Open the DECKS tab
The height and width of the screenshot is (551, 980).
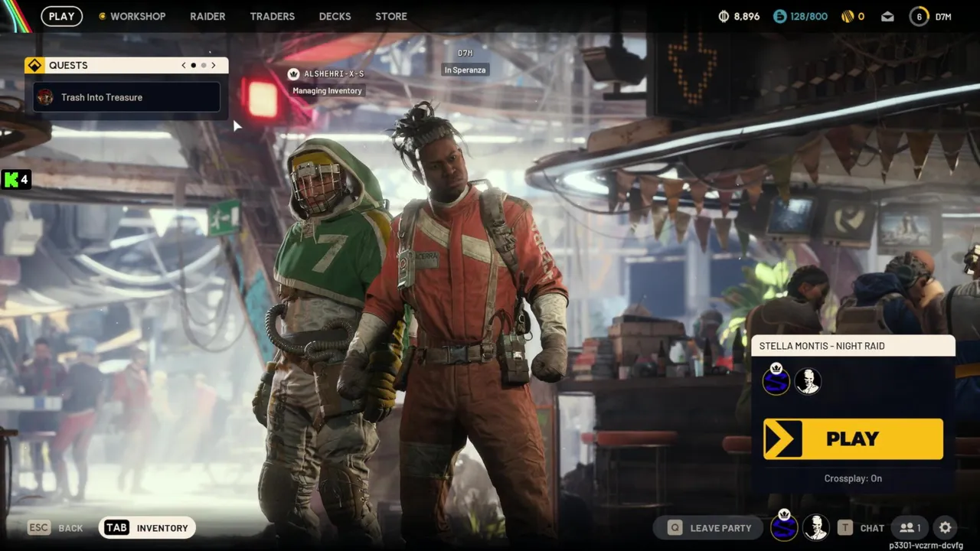coord(335,16)
